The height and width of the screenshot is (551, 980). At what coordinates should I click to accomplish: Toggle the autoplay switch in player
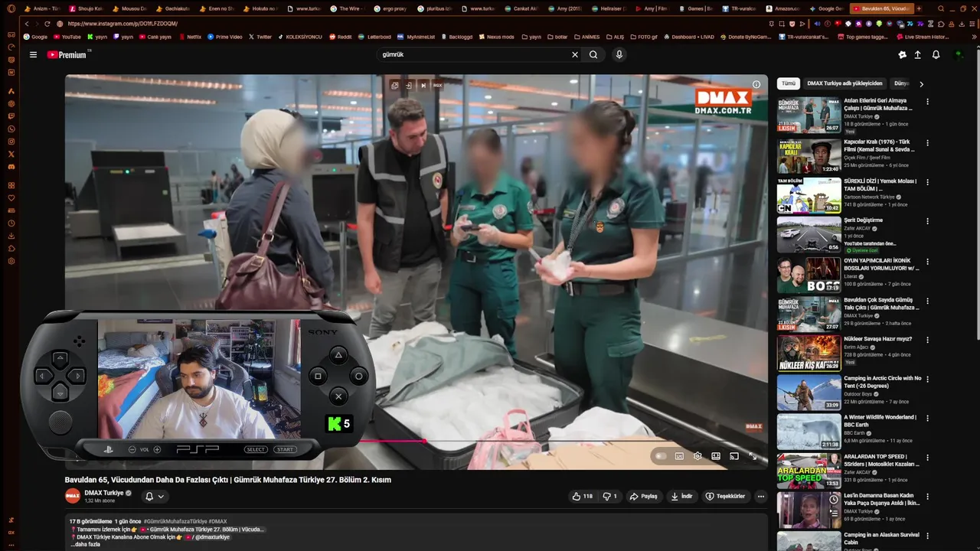(x=661, y=456)
